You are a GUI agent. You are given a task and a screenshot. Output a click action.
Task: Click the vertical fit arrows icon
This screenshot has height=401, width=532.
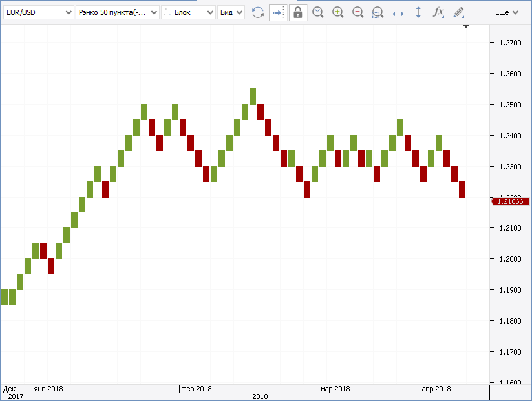pos(418,12)
